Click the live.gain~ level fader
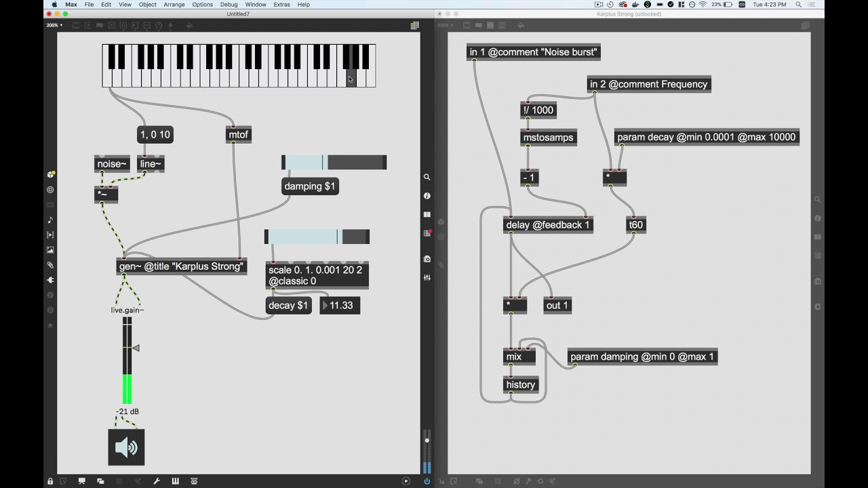 point(127,359)
